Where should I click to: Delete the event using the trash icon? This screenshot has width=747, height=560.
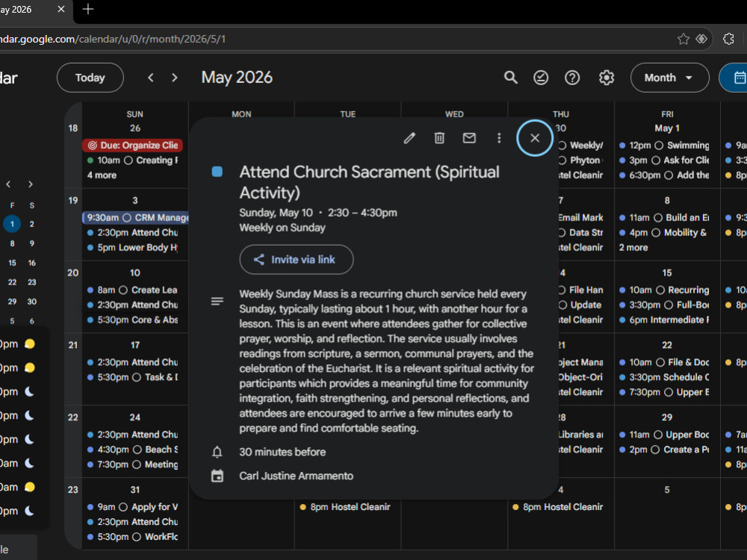pyautogui.click(x=439, y=138)
